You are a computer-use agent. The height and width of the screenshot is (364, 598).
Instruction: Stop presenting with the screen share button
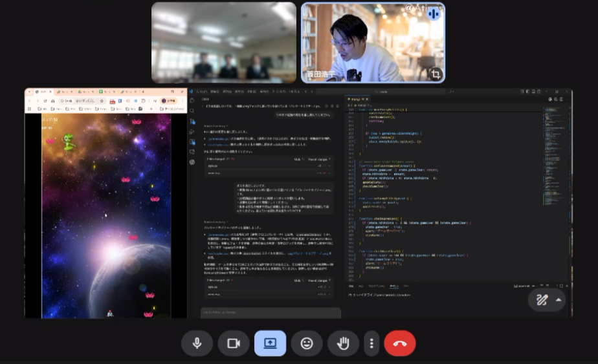pos(270,343)
